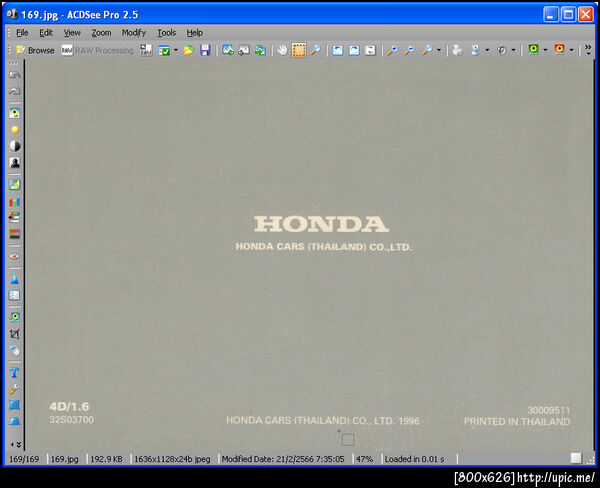600x488 pixels.
Task: Click the Browse button
Action: point(36,50)
